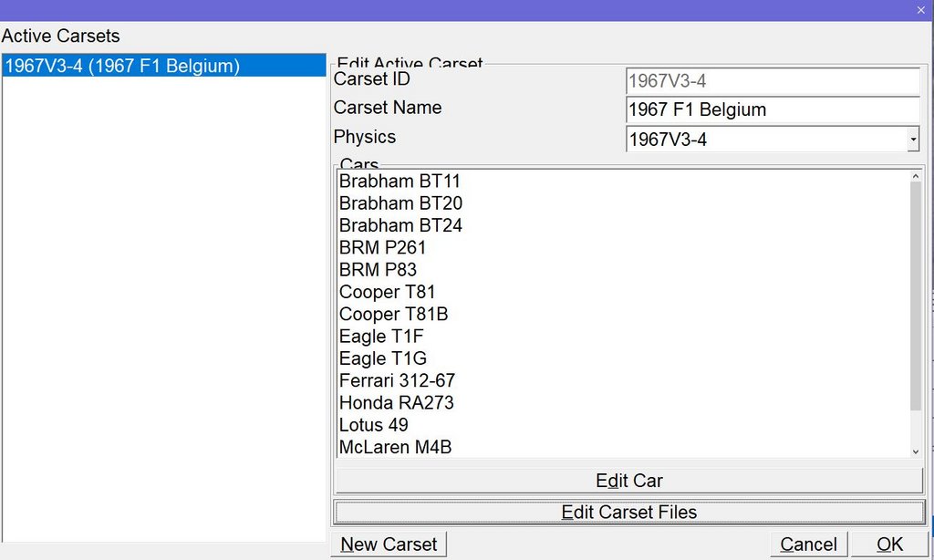Open the Physics dropdown
This screenshot has width=934, height=560.
(912, 140)
